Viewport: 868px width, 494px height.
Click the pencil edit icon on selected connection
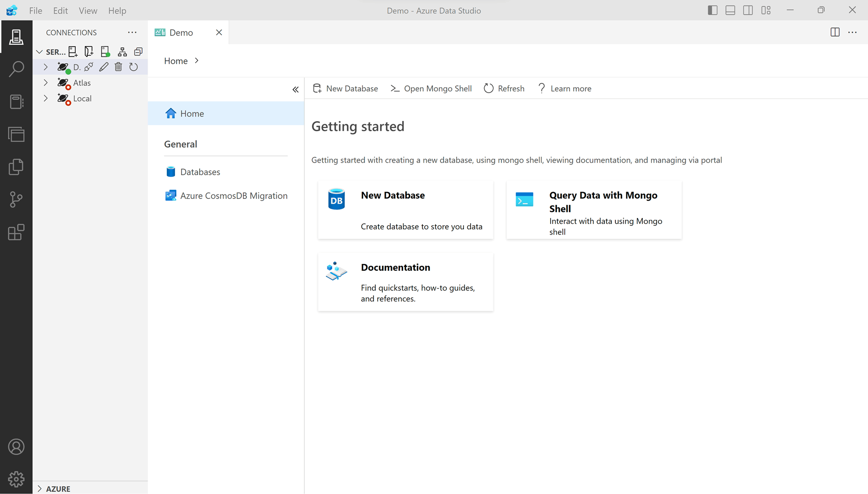coord(104,67)
